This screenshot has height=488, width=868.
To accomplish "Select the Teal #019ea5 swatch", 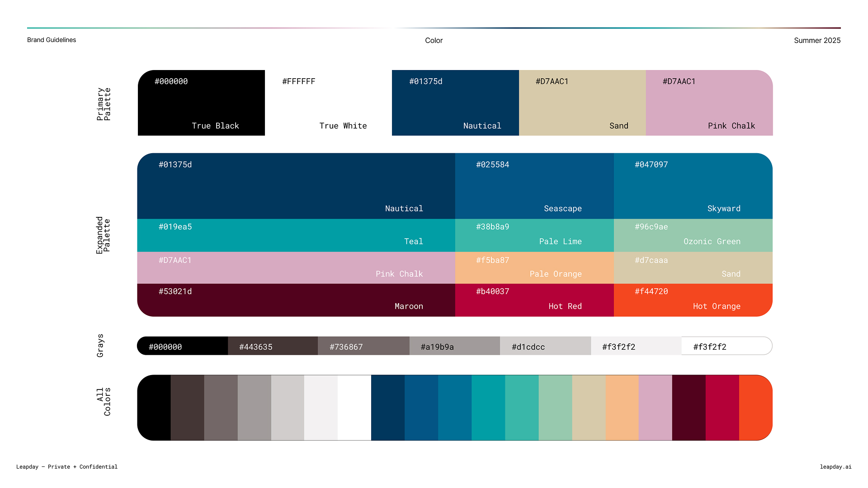I will click(296, 235).
